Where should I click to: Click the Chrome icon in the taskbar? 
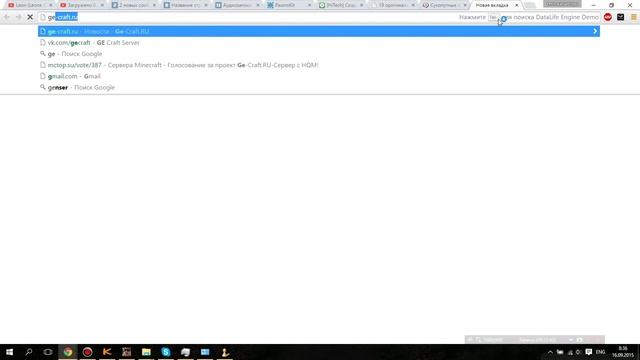click(x=68, y=352)
